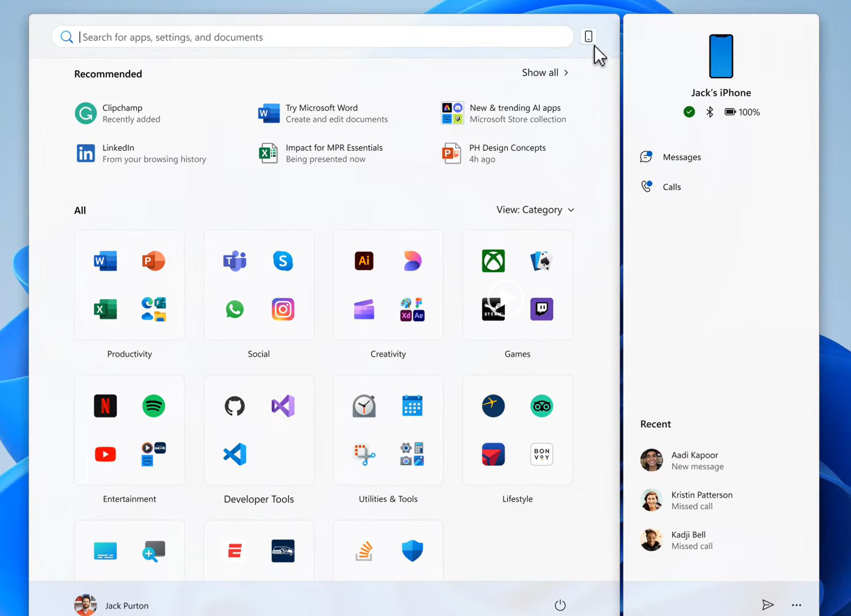Screen dimensions: 851x616
Task: Launch Excel in Productivity group
Action: (x=105, y=309)
